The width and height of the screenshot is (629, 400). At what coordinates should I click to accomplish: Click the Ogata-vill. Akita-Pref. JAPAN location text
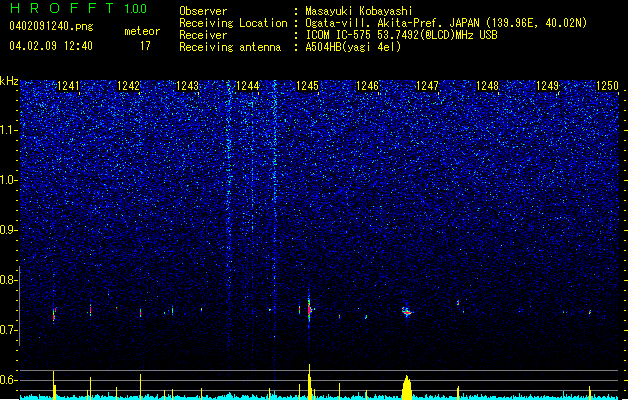click(446, 23)
